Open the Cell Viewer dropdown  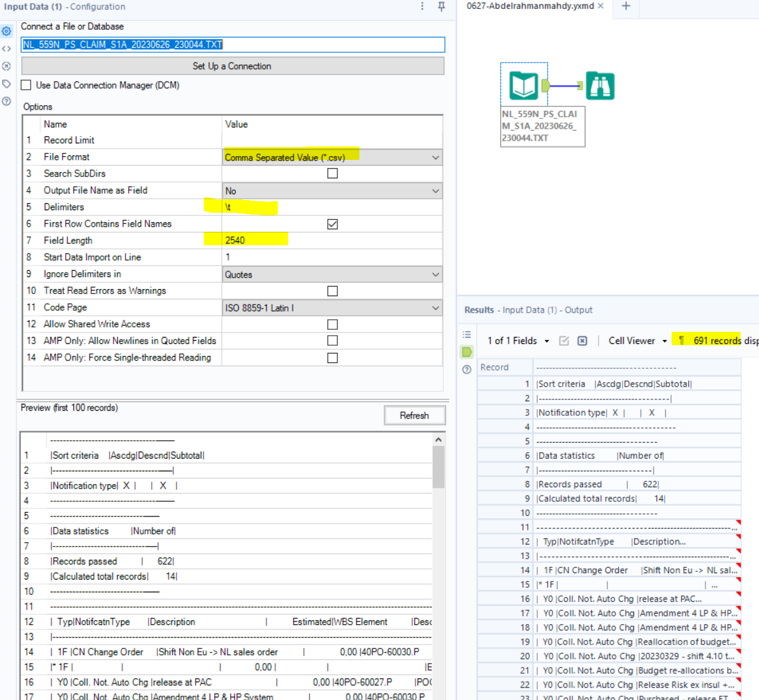[636, 340]
